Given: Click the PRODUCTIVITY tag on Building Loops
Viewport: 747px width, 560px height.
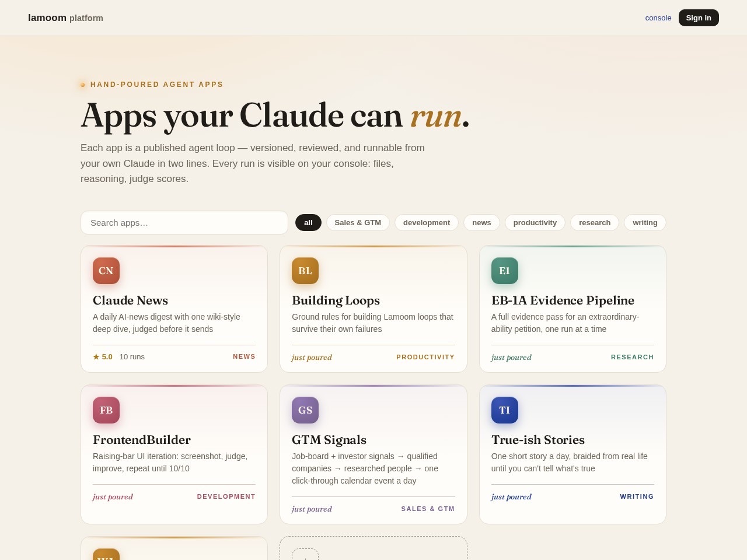Looking at the screenshot, I should click(x=425, y=357).
